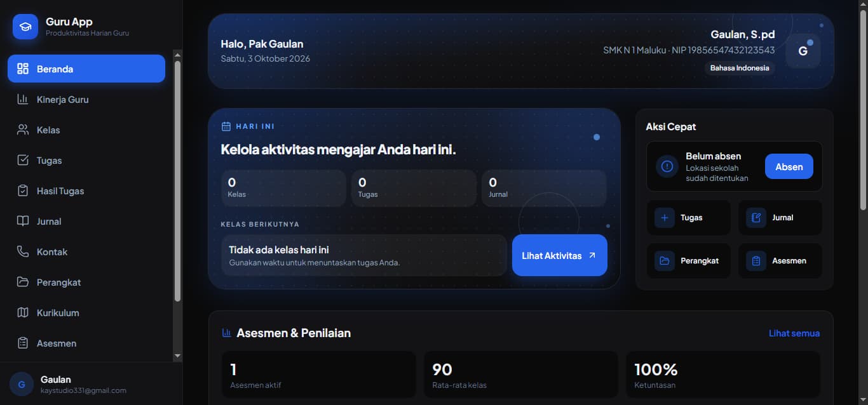Click the Tugas quick action button
868x405 pixels.
(x=689, y=218)
